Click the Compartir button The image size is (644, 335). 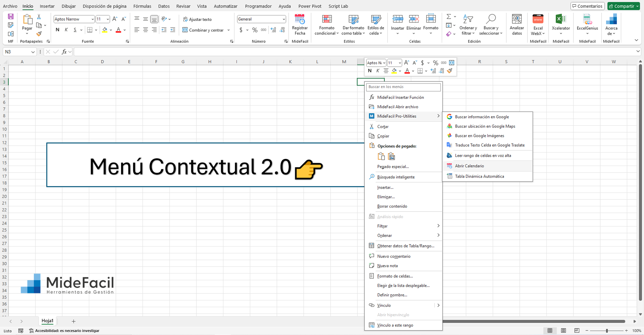[623, 6]
